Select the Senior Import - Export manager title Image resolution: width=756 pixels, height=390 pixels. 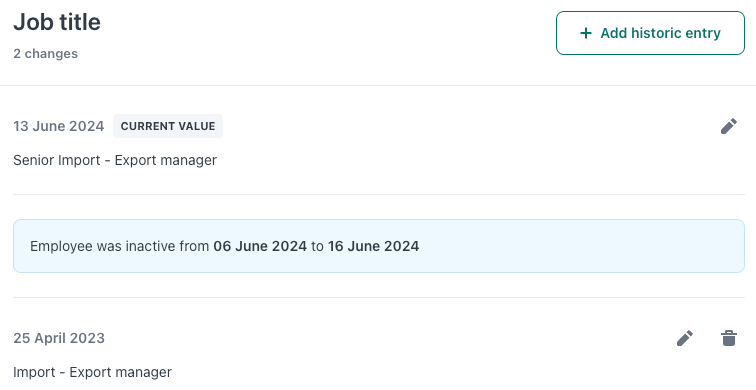point(115,160)
